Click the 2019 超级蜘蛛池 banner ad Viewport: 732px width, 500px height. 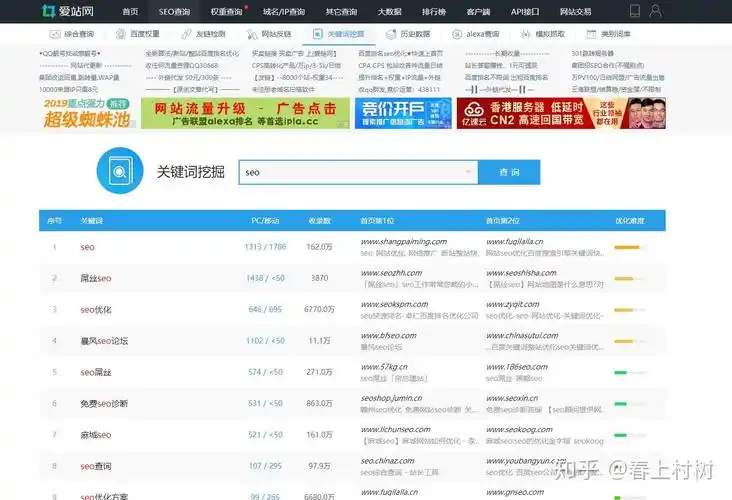[x=87, y=113]
